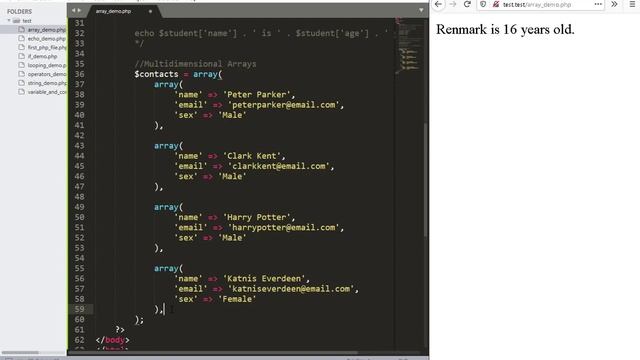Click 'harrypotter@email.com' string

coord(284,227)
